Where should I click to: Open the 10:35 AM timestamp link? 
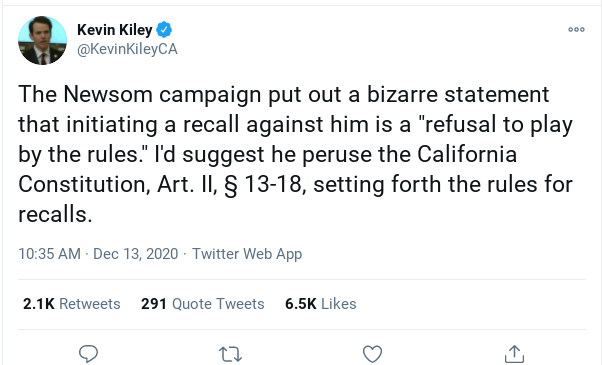point(50,254)
